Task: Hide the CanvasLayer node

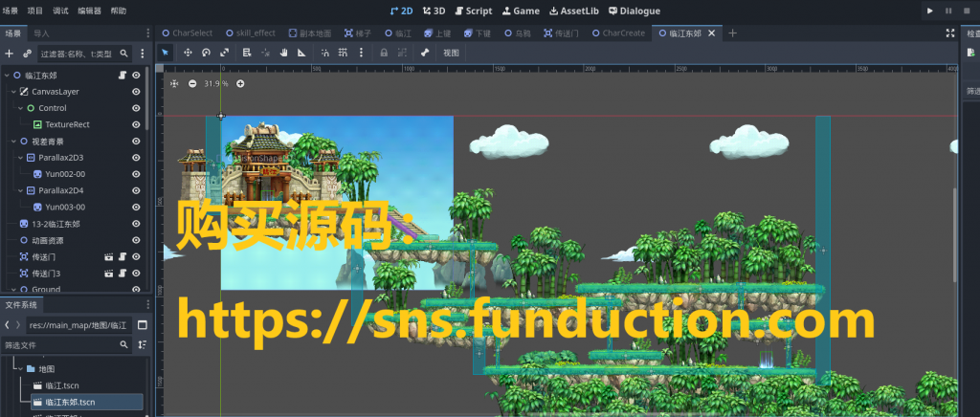Action: [x=136, y=92]
